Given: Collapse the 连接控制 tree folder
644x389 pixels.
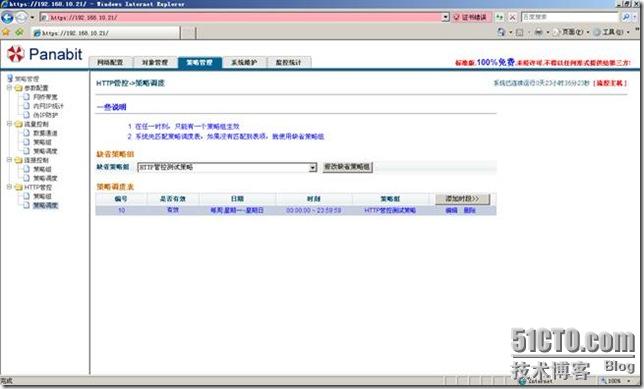Looking at the screenshot, I should point(9,160).
